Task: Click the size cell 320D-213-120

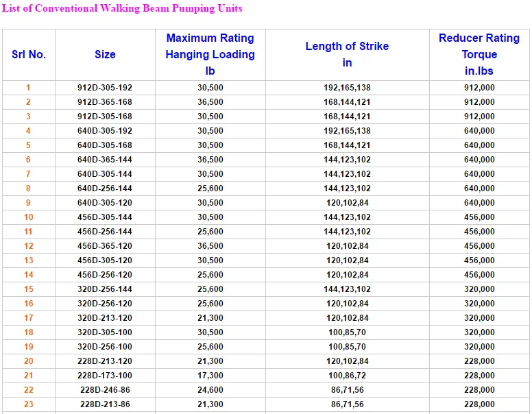Action: coord(105,318)
